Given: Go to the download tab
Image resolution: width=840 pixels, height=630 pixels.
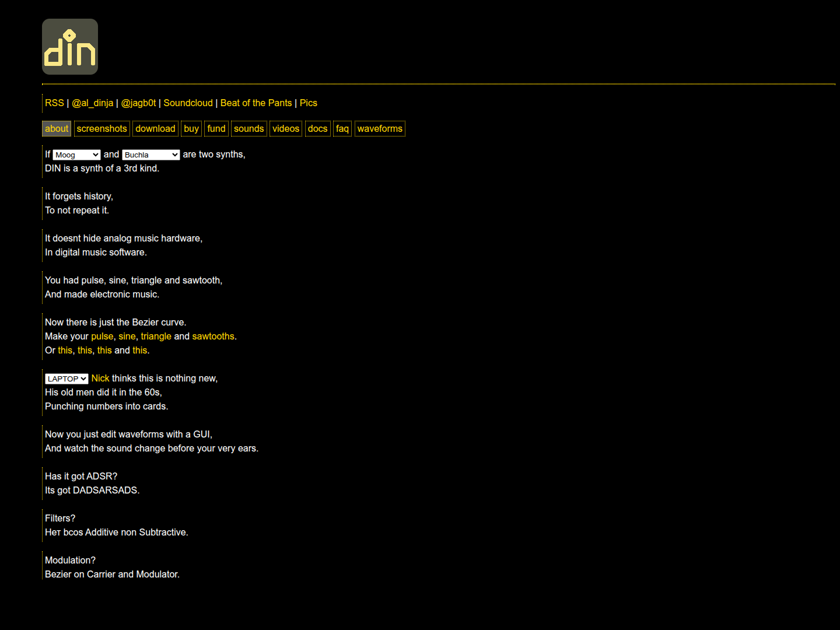Looking at the screenshot, I should click(155, 129).
